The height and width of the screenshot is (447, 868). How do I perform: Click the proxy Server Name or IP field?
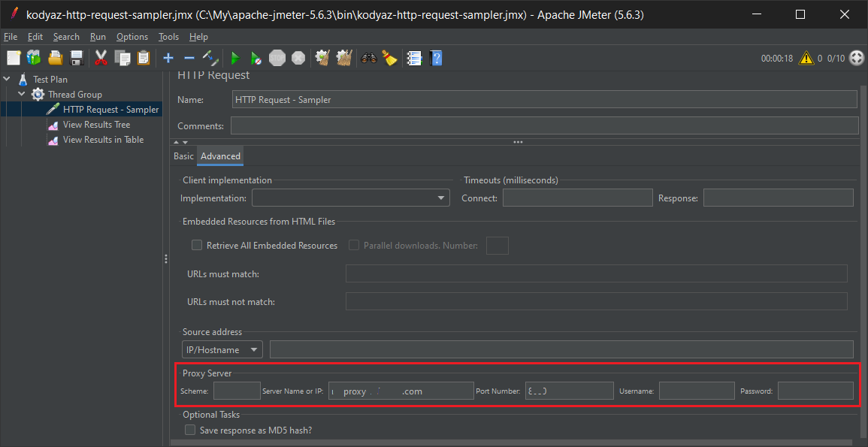tap(401, 391)
